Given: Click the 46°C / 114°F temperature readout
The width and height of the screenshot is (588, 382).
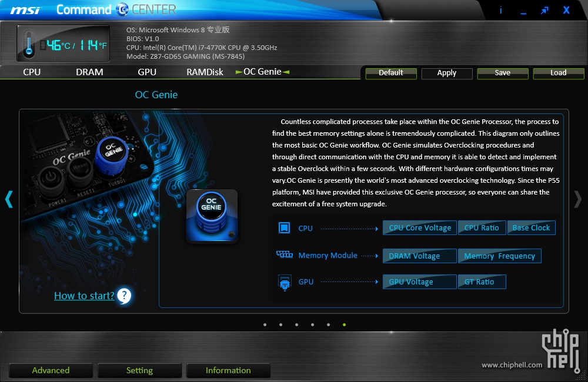Looking at the screenshot, I should (74, 45).
